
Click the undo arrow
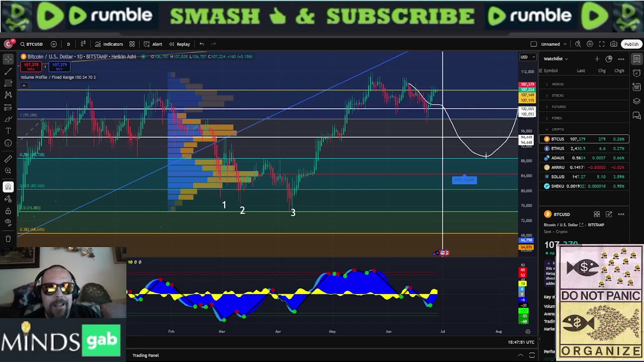pyautogui.click(x=202, y=44)
